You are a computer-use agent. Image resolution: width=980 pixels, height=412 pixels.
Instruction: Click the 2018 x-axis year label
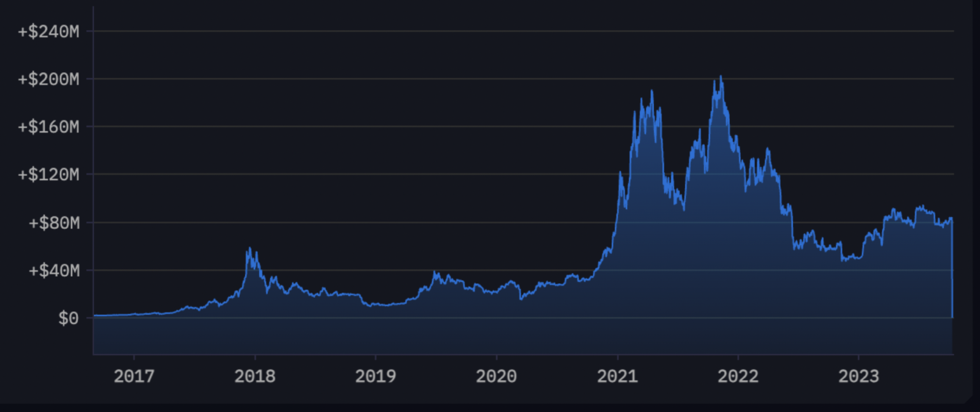[x=255, y=376]
